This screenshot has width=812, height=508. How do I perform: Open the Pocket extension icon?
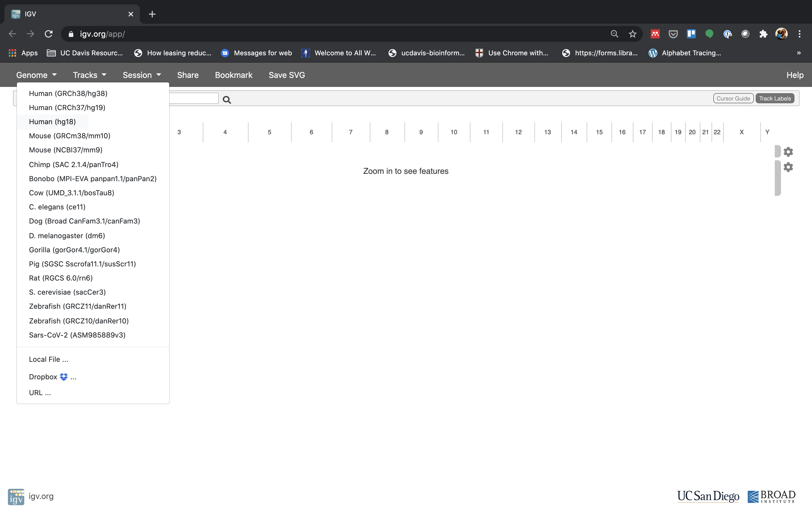tap(673, 34)
